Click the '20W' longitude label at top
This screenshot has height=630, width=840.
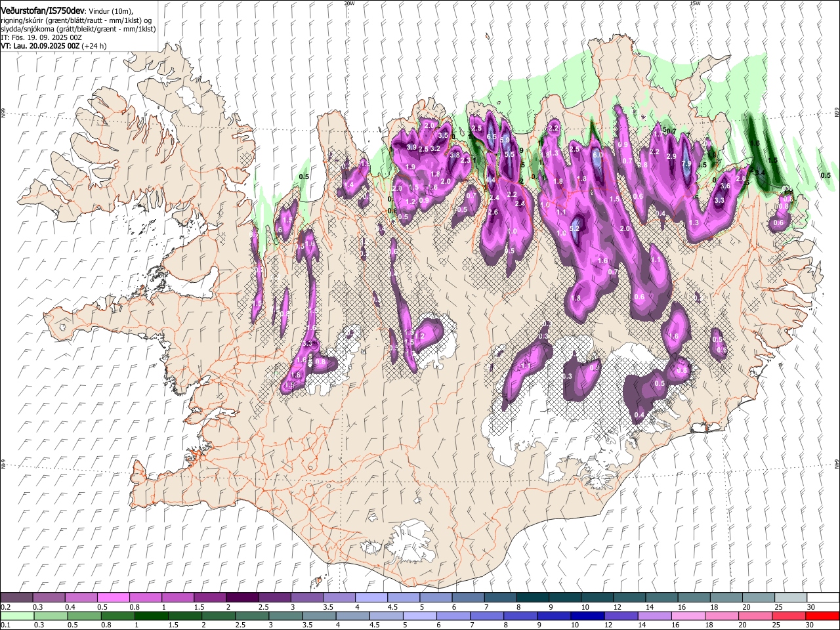click(349, 3)
